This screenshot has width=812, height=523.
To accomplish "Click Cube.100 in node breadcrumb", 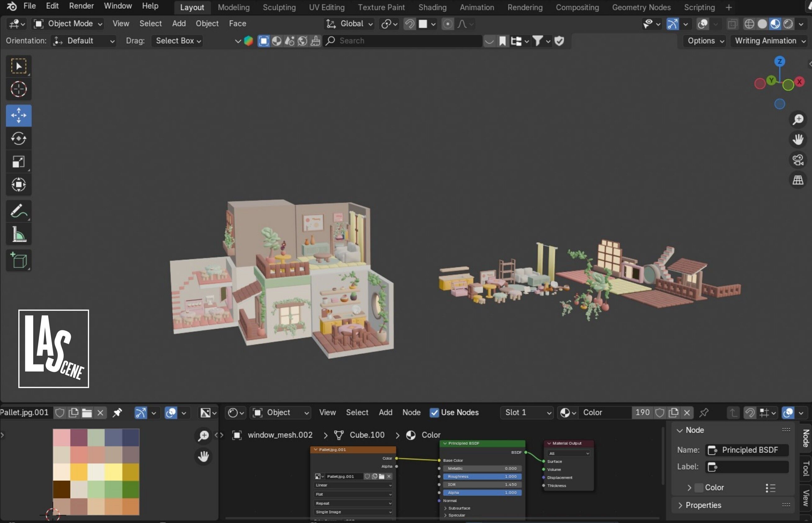I will (367, 435).
